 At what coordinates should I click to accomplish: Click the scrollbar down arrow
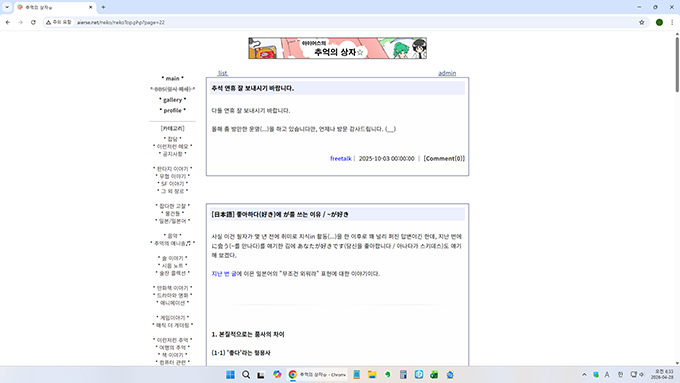click(x=677, y=363)
